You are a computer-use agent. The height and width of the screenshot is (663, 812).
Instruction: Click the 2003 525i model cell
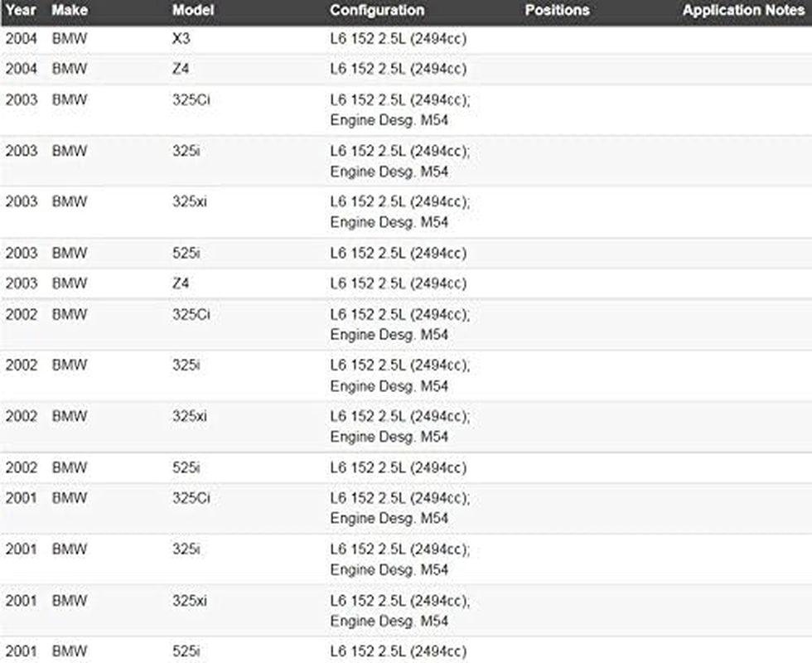click(x=186, y=253)
